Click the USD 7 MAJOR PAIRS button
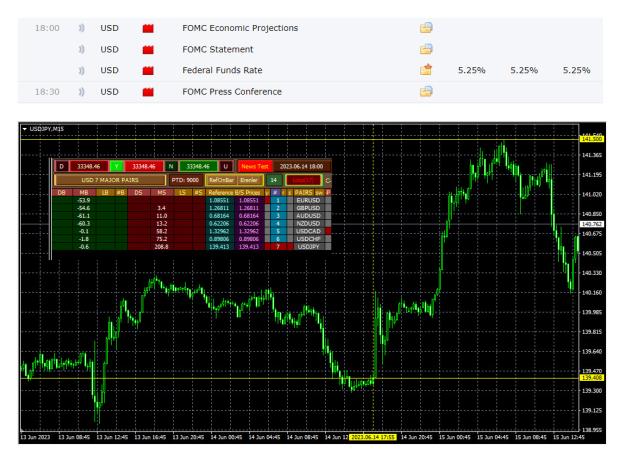The width and height of the screenshot is (625, 463). coord(110,180)
